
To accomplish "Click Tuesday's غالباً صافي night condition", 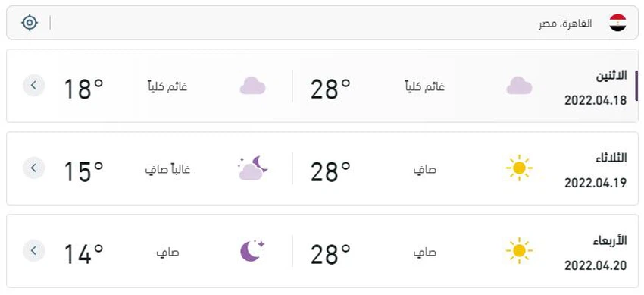I will [167, 169].
